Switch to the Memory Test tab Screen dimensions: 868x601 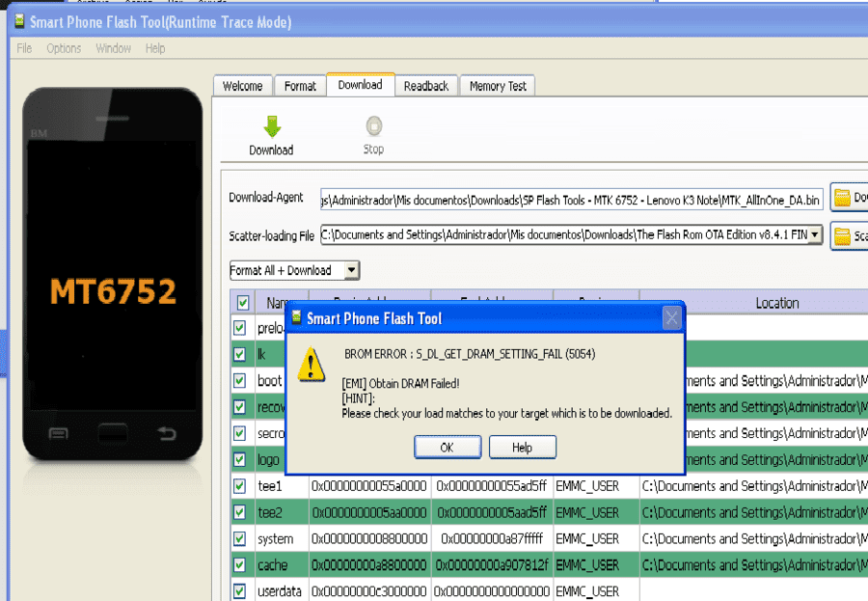coord(498,86)
